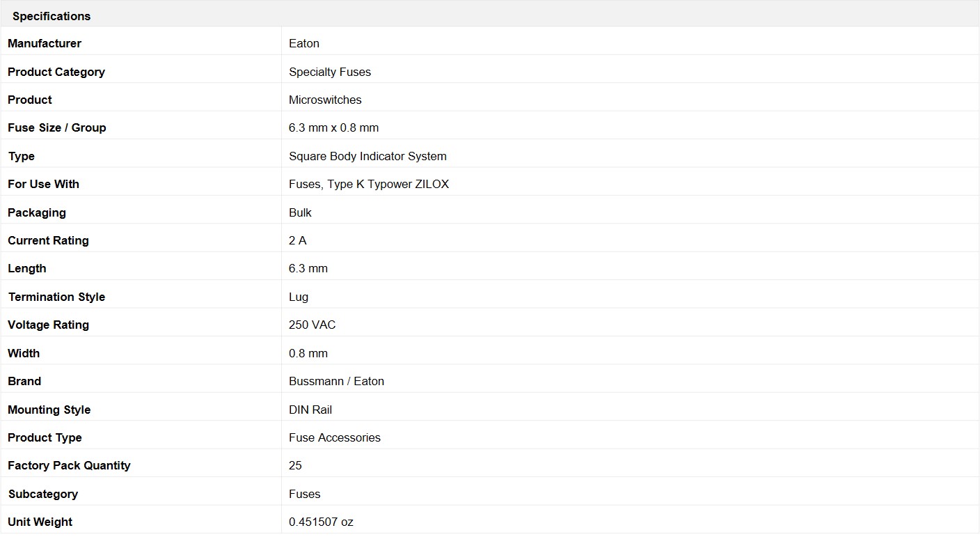The width and height of the screenshot is (980, 537).
Task: Select the Eaton manufacturer value
Action: 304,43
